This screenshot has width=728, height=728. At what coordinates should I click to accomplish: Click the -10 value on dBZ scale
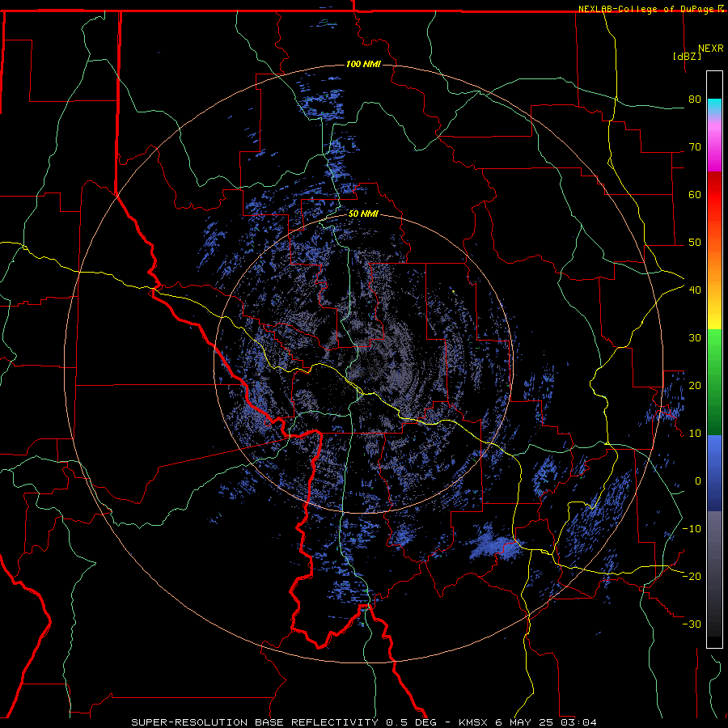[x=692, y=529]
